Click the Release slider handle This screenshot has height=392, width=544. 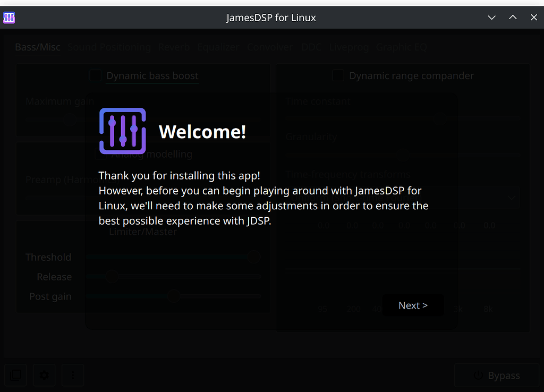(112, 277)
